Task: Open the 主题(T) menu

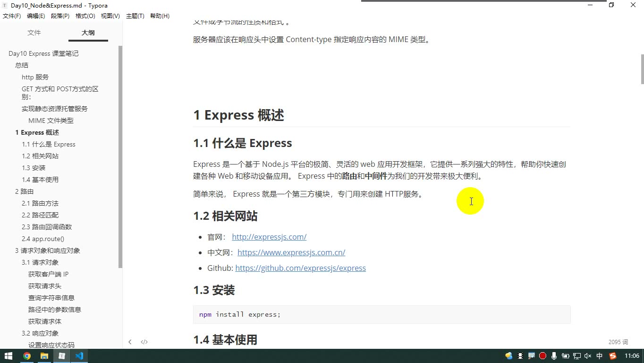Action: click(135, 16)
